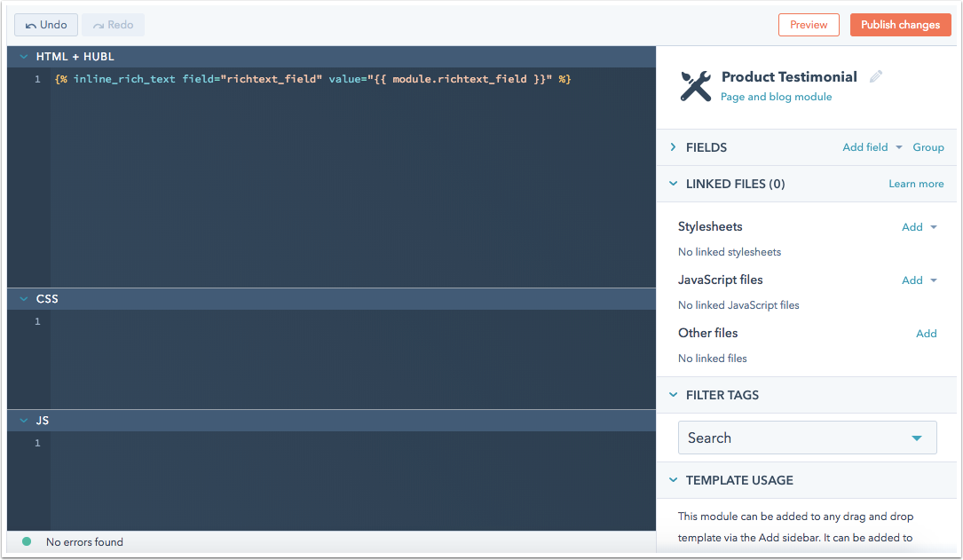Collapse the JS editor pane

(x=24, y=421)
